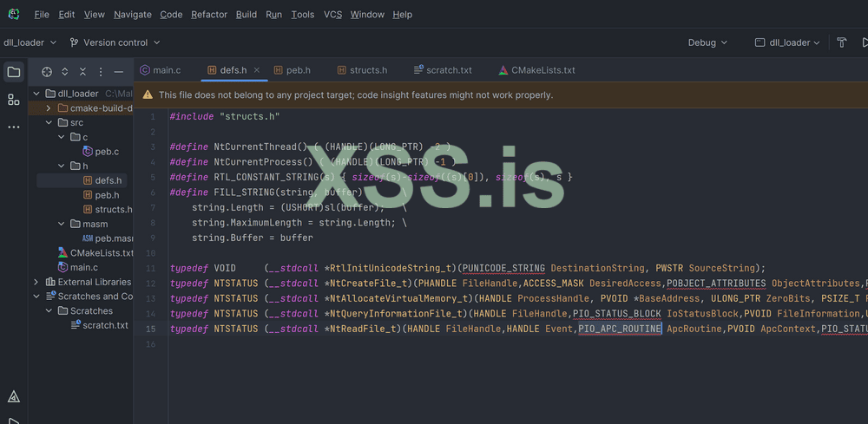This screenshot has height=424, width=868.
Task: Open the Code menu
Action: click(171, 15)
